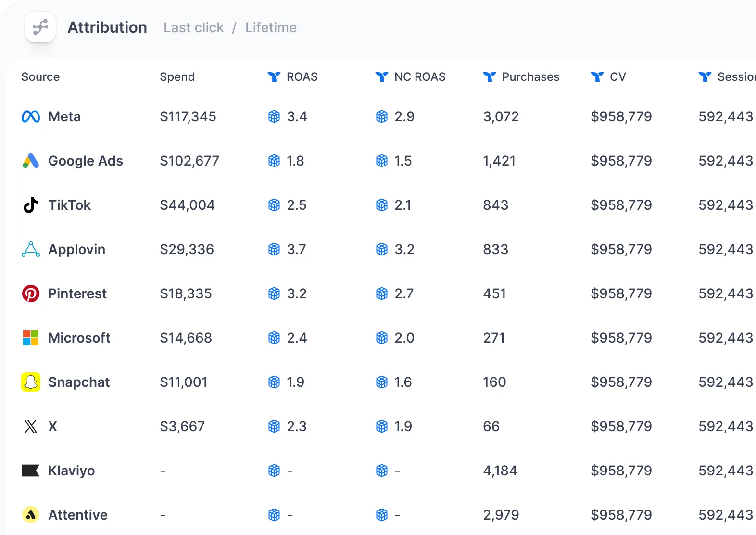Click the Attribution flow icon tile
This screenshot has height=535, width=756.
[40, 27]
